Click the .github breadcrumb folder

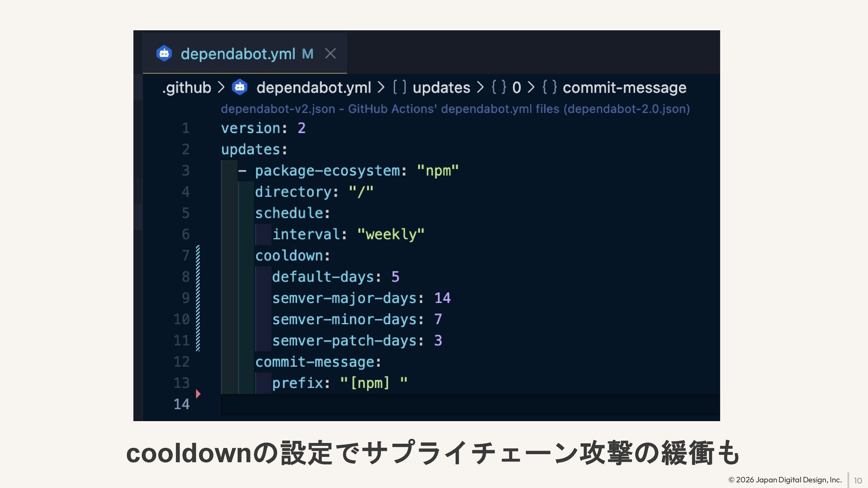coord(187,88)
